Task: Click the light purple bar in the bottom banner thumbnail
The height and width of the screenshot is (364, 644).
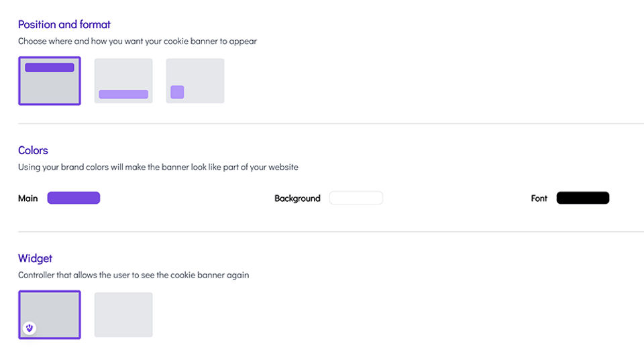Action: [123, 95]
